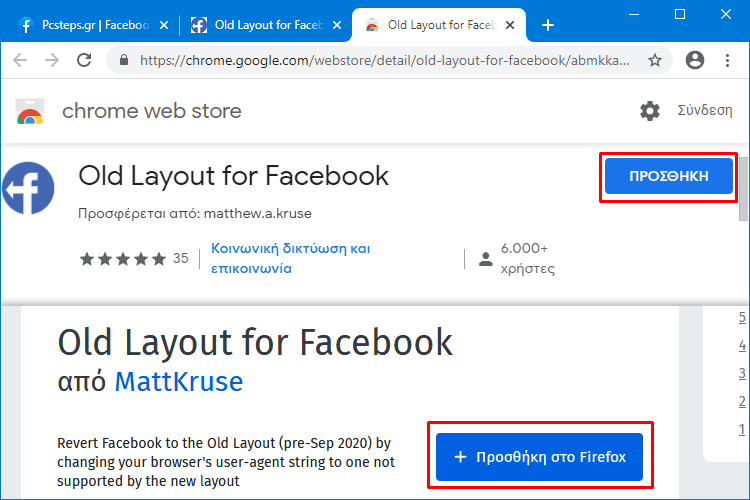
Task: Select the 2 star rating row
Action: click(742, 401)
